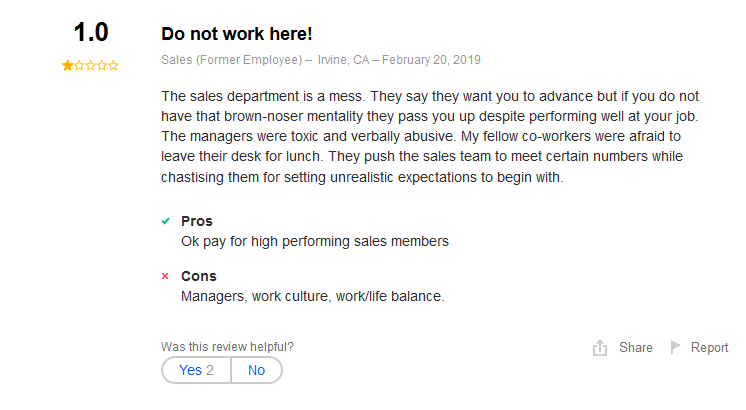746x410 pixels.
Task: Click the red Cons X icon
Action: (165, 276)
